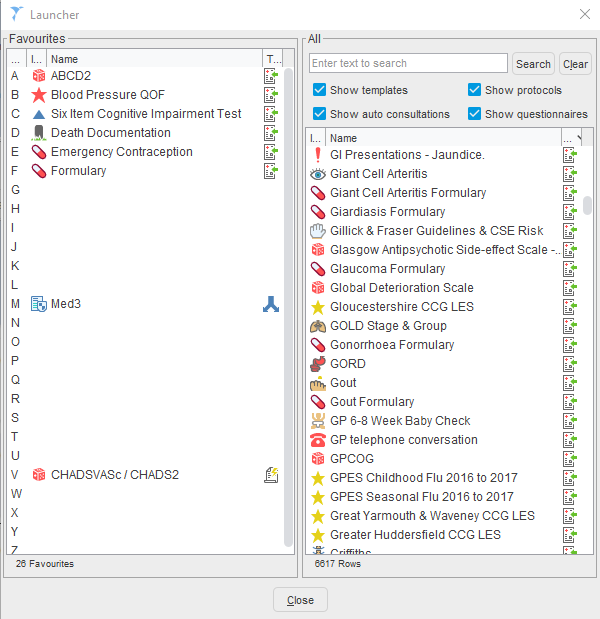Click the Med3 type icon on right
This screenshot has width=600, height=619.
click(271, 304)
